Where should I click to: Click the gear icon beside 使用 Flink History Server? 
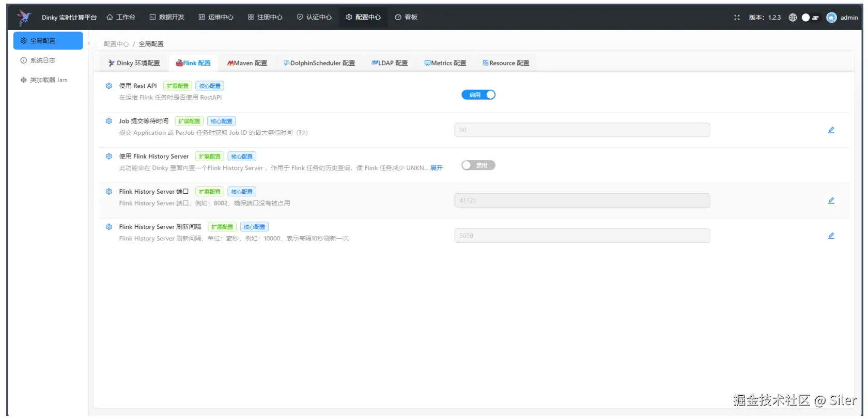[109, 156]
